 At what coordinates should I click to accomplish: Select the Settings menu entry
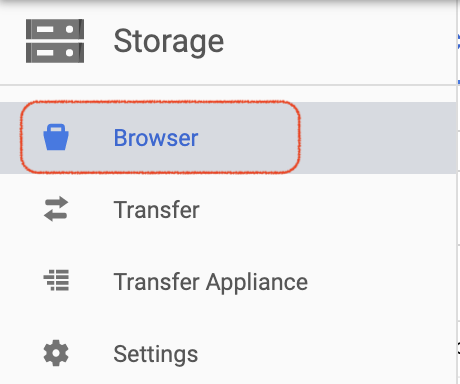[x=228, y=353]
